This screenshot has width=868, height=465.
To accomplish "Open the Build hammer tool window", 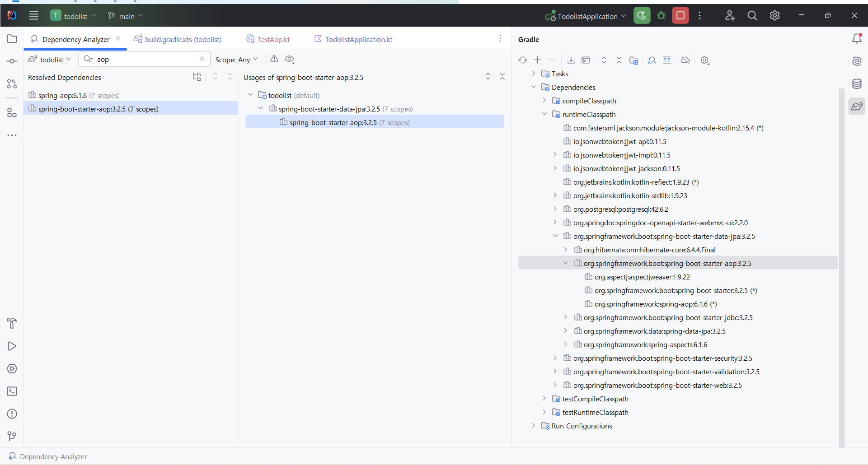I will [12, 323].
